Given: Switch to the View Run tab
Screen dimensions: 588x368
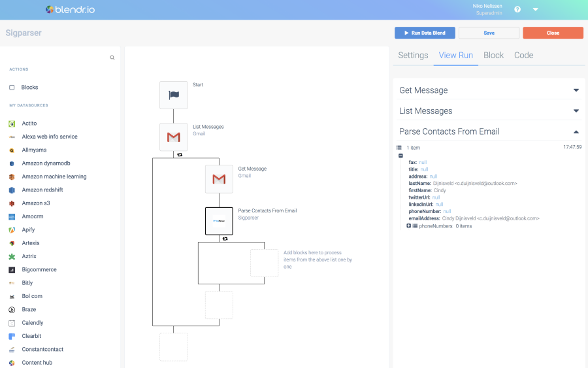Looking at the screenshot, I should 455,56.
